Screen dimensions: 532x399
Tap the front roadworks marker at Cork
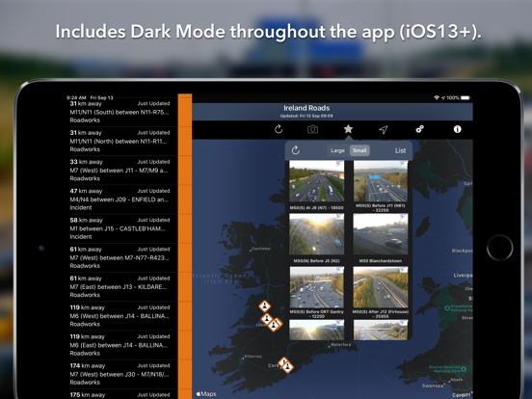coord(288,366)
